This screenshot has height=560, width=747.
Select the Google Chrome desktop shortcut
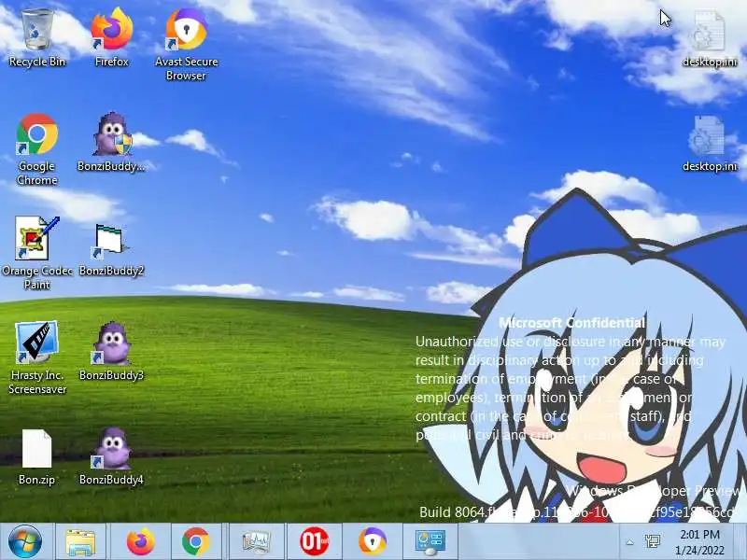(x=37, y=148)
